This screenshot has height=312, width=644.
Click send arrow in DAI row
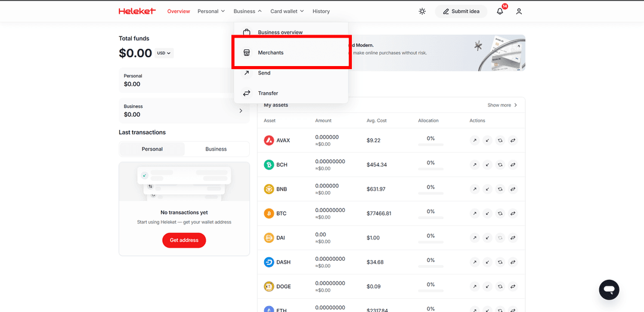(x=475, y=238)
